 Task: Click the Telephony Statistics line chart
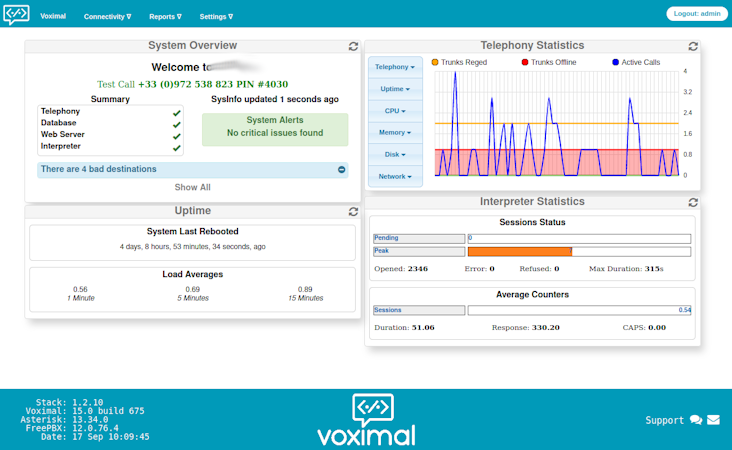coord(556,124)
